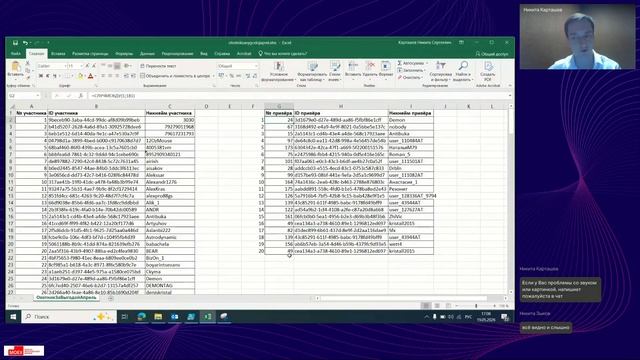Add a new sheet with plus button
Image resolution: width=640 pixels, height=360 pixels.
[111, 298]
